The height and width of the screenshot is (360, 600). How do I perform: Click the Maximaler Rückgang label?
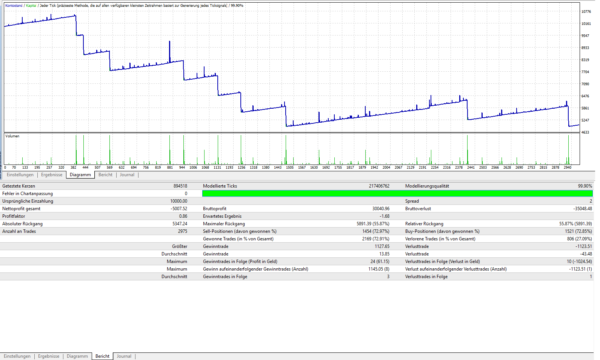224,224
